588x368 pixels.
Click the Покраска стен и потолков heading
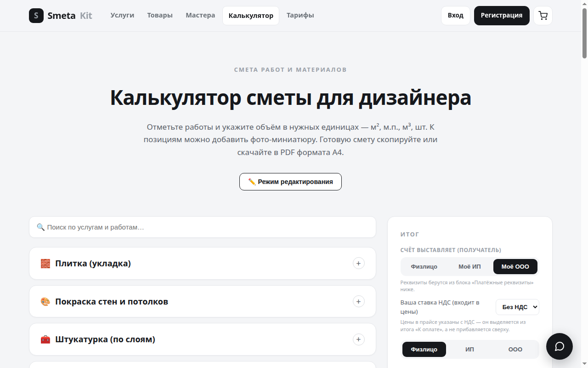[x=112, y=302]
